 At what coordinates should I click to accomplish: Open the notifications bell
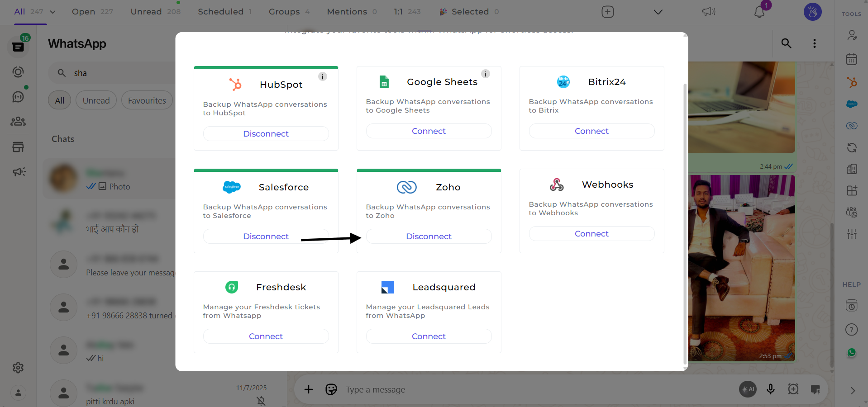(x=759, y=12)
